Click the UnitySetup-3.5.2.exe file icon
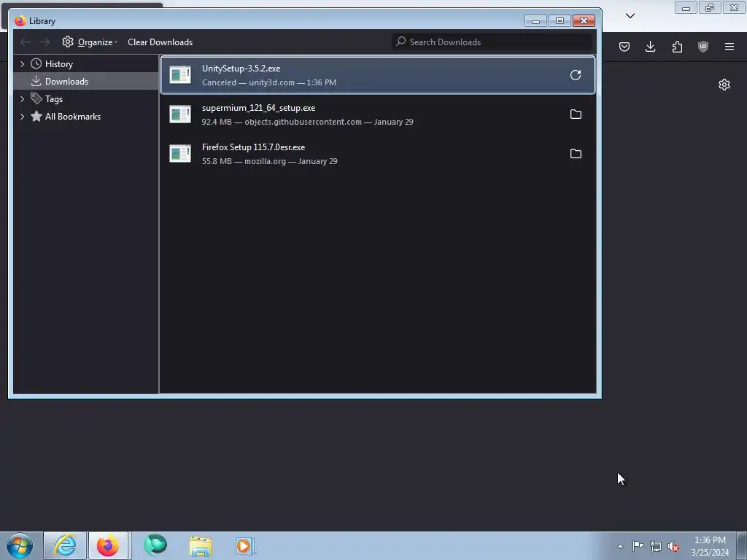The height and width of the screenshot is (560, 747). click(180, 75)
